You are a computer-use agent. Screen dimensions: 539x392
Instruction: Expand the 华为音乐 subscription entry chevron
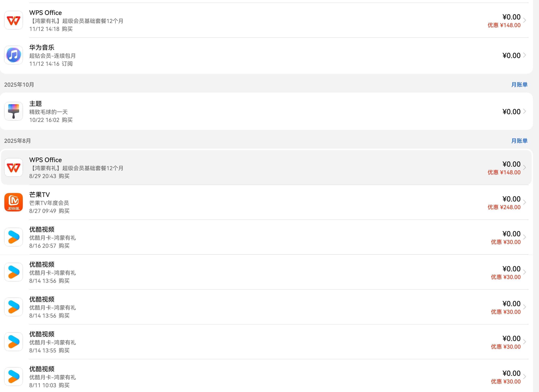point(524,55)
